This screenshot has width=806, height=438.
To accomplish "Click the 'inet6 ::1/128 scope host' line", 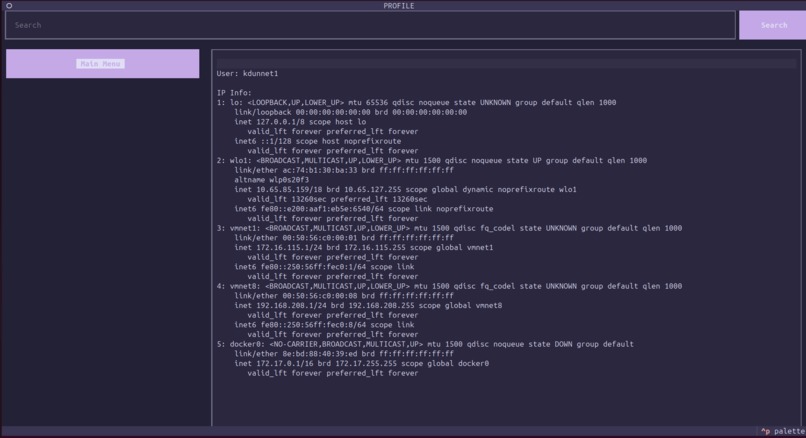I will click(318, 141).
